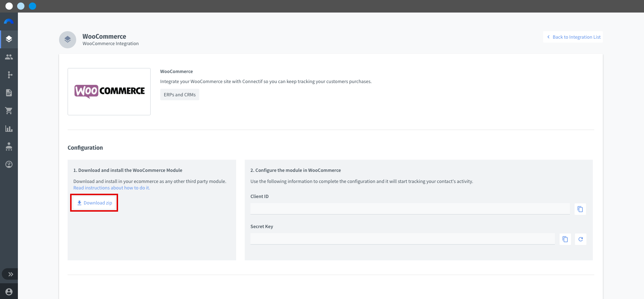
Task: Click the bright blue window control dot
Action: [33, 6]
